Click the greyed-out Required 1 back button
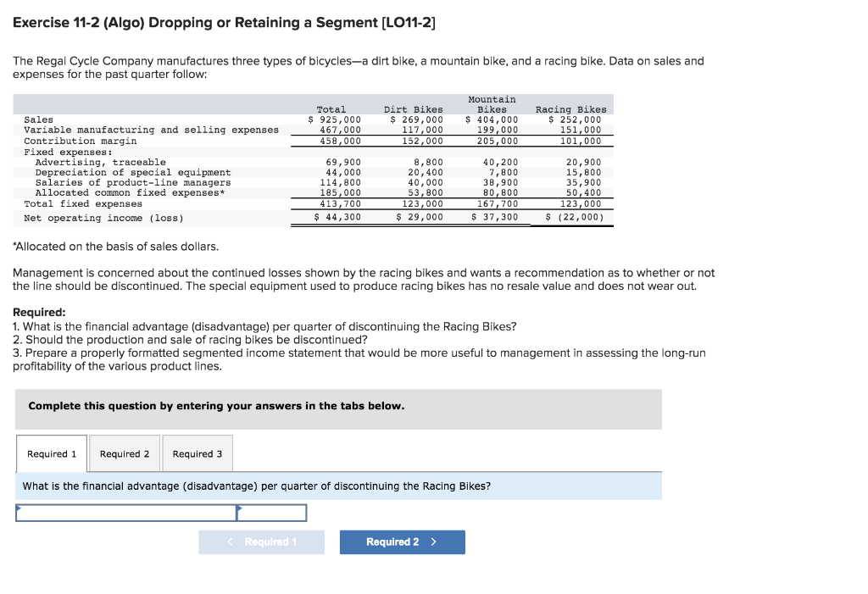868x594 pixels. (261, 542)
